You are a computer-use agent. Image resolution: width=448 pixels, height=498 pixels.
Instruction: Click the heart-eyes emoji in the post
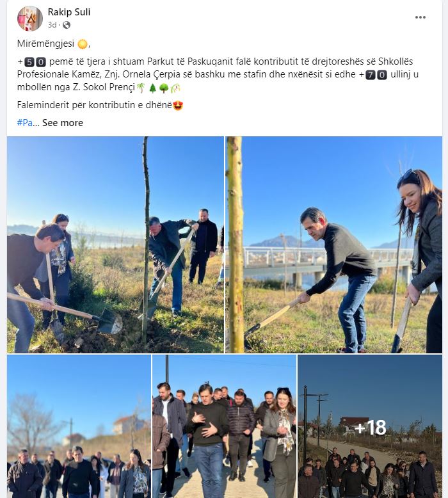coord(178,105)
